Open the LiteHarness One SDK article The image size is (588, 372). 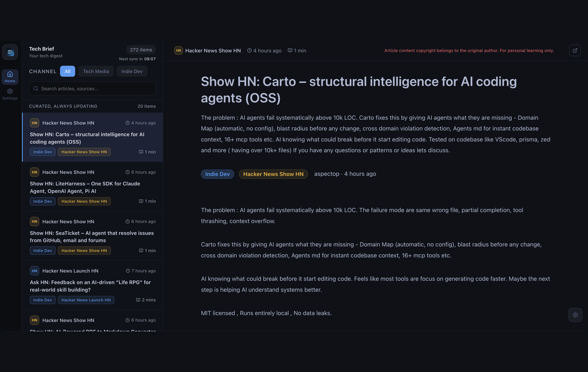click(93, 187)
